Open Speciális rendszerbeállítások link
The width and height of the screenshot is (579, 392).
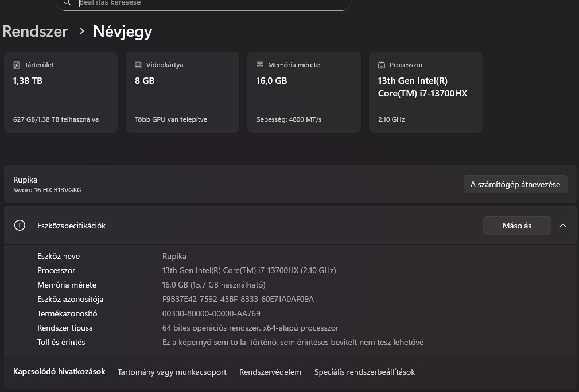point(364,372)
